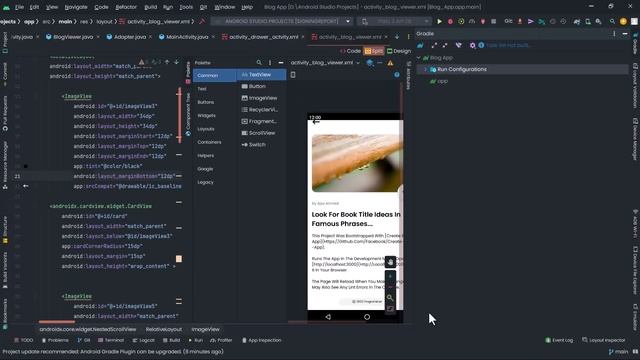Select Switch component in Palette list

[x=254, y=144]
